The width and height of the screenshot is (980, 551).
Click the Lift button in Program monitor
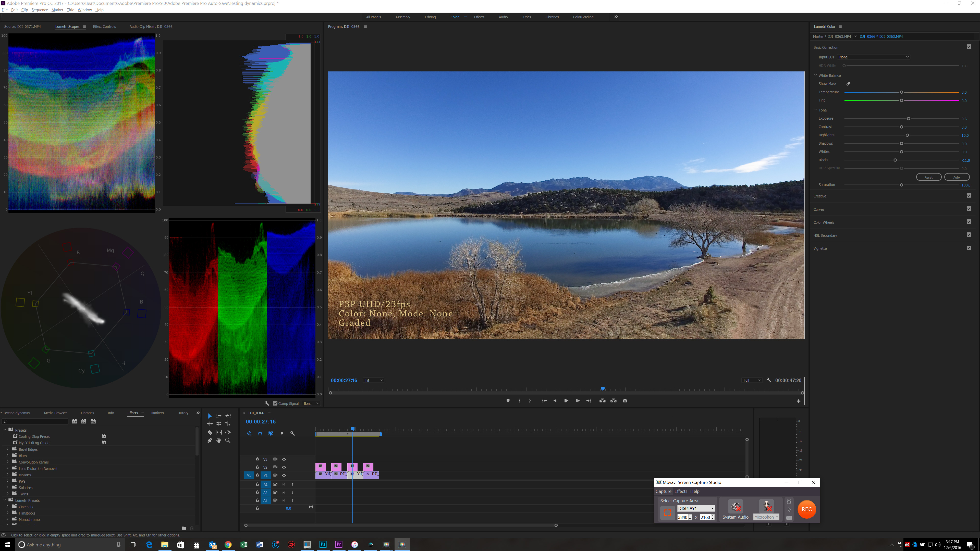(x=602, y=400)
